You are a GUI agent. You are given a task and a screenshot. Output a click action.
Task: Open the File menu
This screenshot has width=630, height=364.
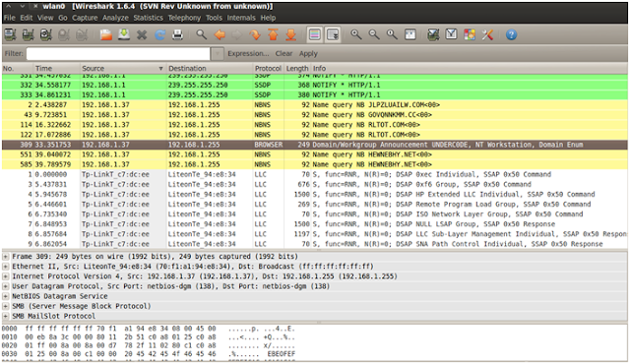click(x=9, y=18)
